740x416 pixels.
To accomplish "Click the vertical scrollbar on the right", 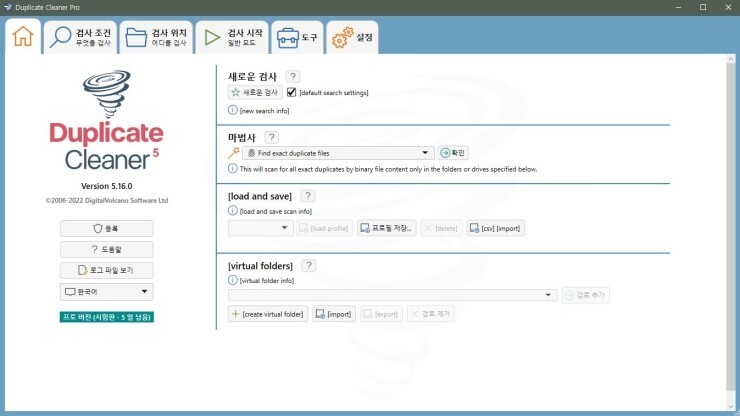I will [731, 227].
